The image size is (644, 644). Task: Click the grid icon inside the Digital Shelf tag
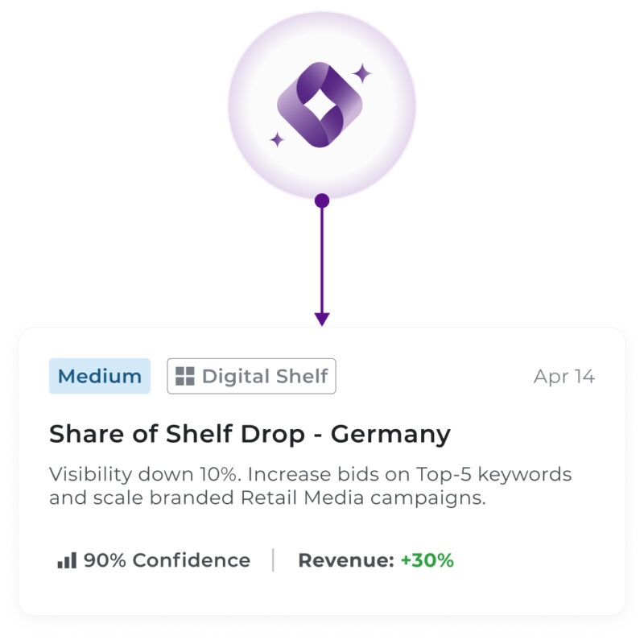point(186,376)
